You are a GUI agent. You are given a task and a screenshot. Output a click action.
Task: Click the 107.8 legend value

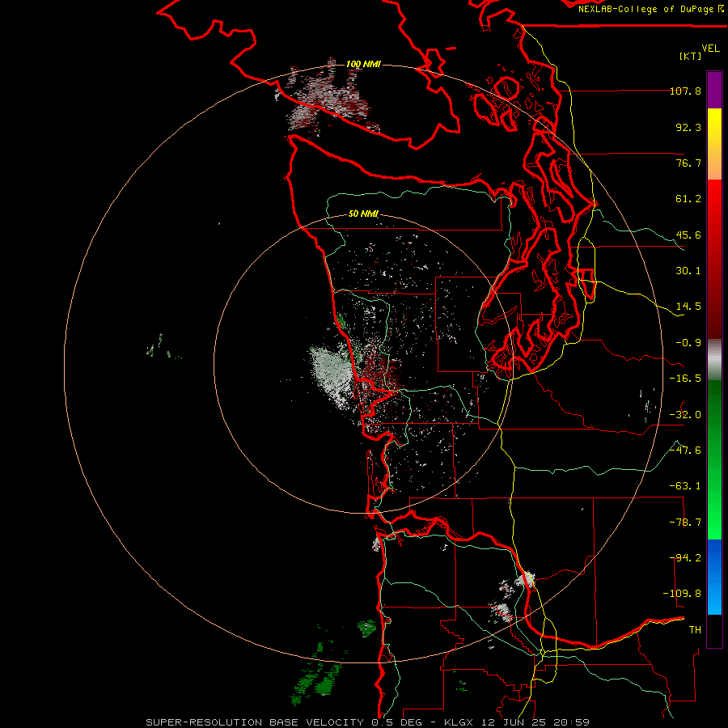coord(685,91)
